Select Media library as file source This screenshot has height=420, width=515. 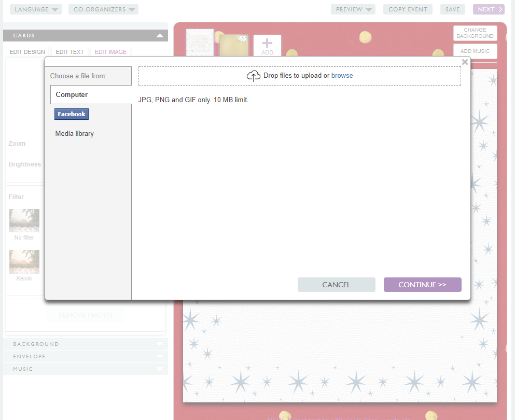pos(75,134)
